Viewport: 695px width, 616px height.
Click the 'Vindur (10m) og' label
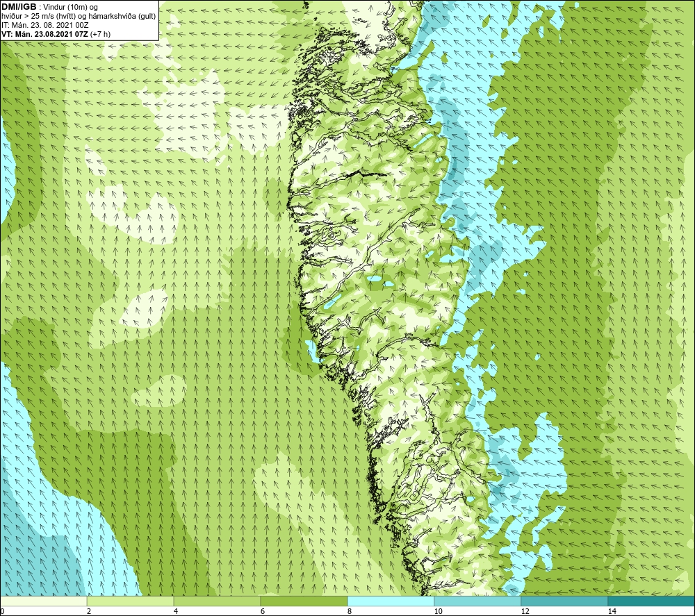(x=72, y=8)
